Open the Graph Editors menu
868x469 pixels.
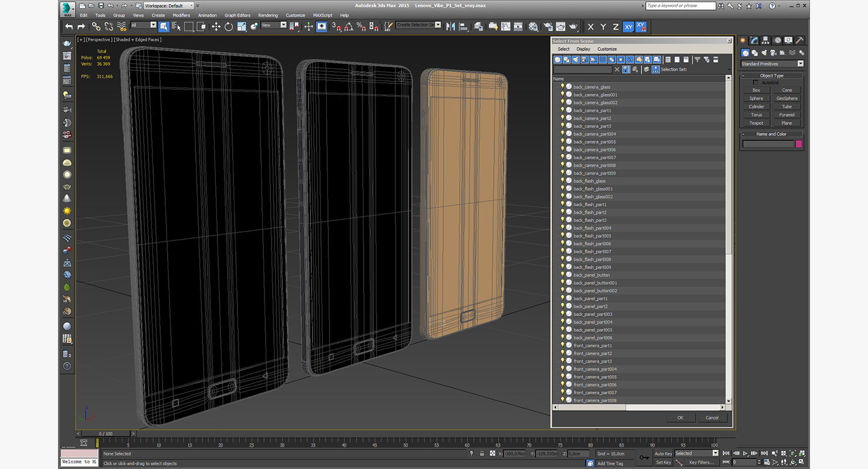point(238,15)
